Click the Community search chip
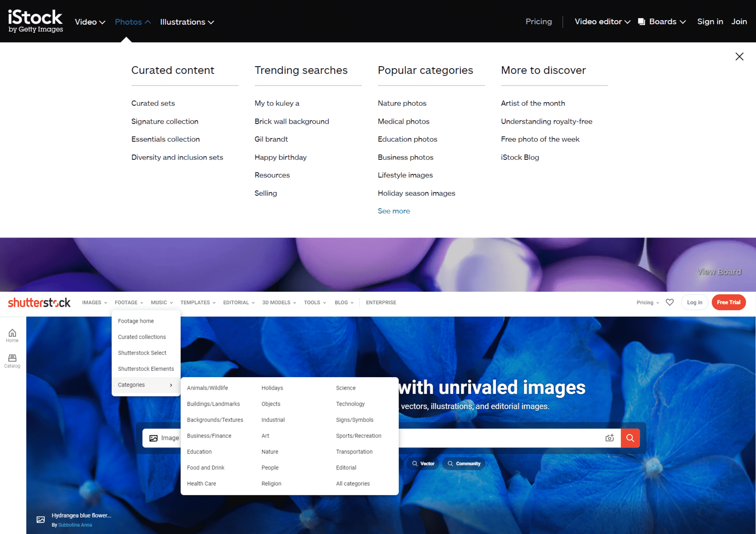The image size is (756, 534). pos(464,464)
